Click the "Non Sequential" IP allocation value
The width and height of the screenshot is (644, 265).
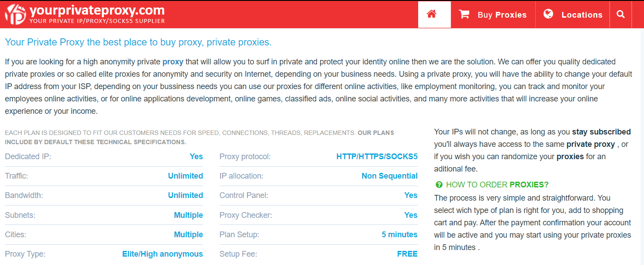coord(389,176)
